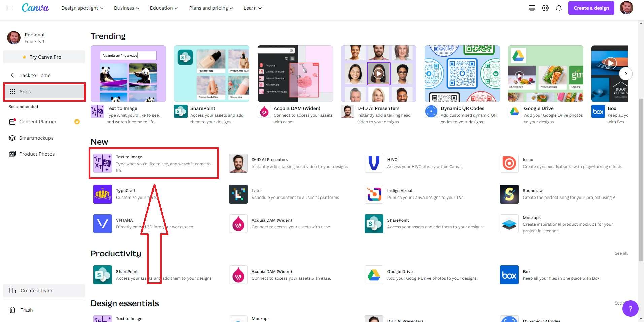This screenshot has width=644, height=322.
Task: Click the 'Google Drive' title in Trending
Action: (539, 108)
